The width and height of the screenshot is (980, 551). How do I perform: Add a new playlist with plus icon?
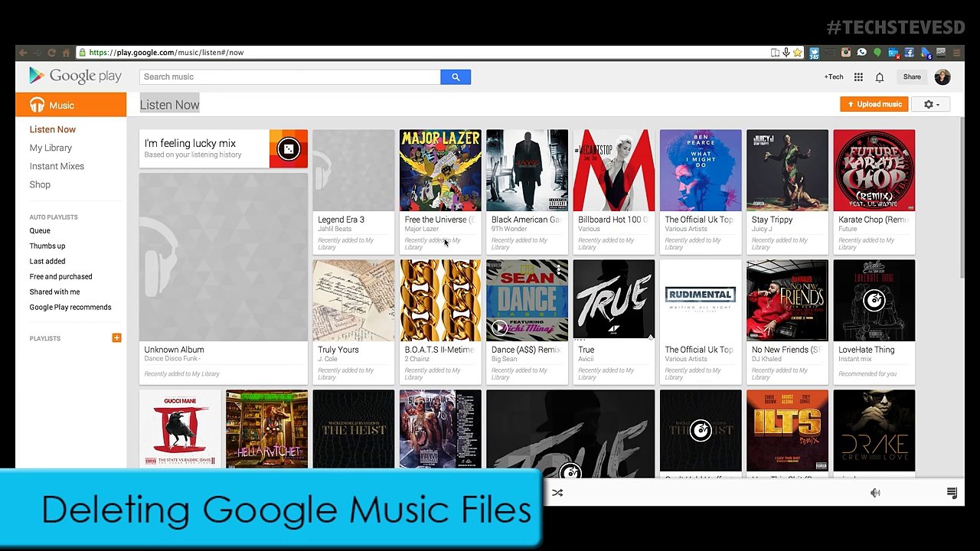(x=116, y=337)
